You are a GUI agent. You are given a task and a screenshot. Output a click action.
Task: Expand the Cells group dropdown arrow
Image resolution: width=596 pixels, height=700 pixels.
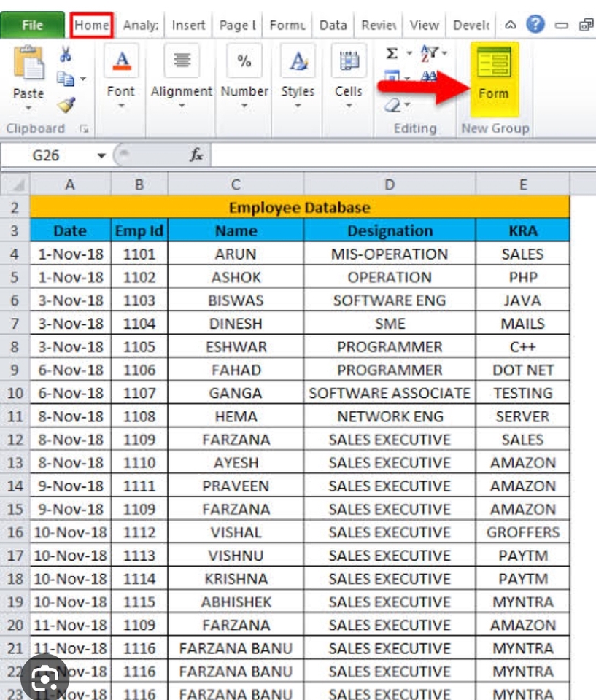tap(349, 106)
